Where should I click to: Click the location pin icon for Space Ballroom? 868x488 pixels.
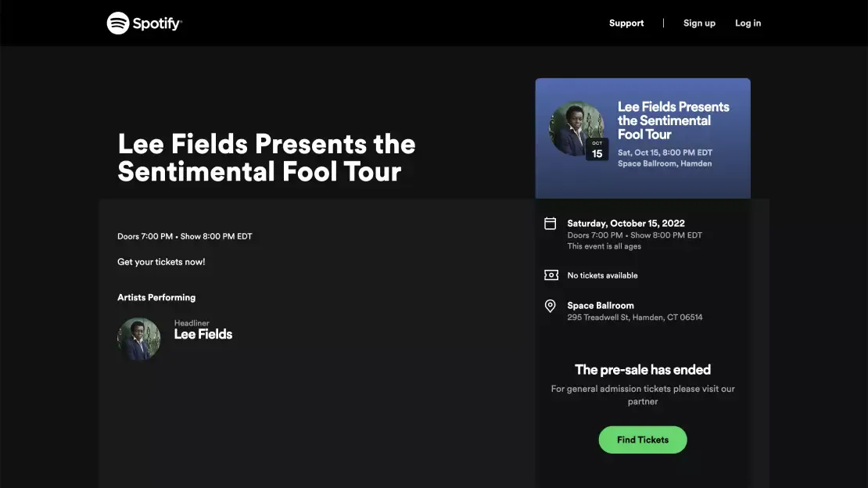(x=551, y=306)
